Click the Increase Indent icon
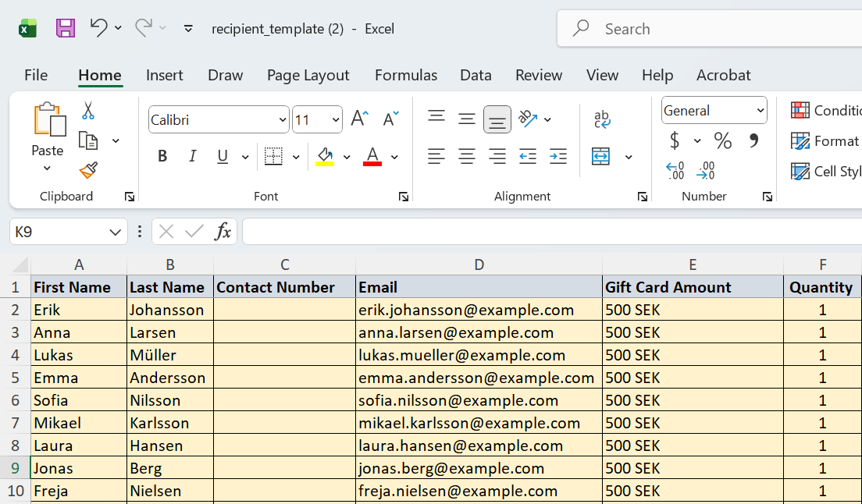 pyautogui.click(x=558, y=157)
